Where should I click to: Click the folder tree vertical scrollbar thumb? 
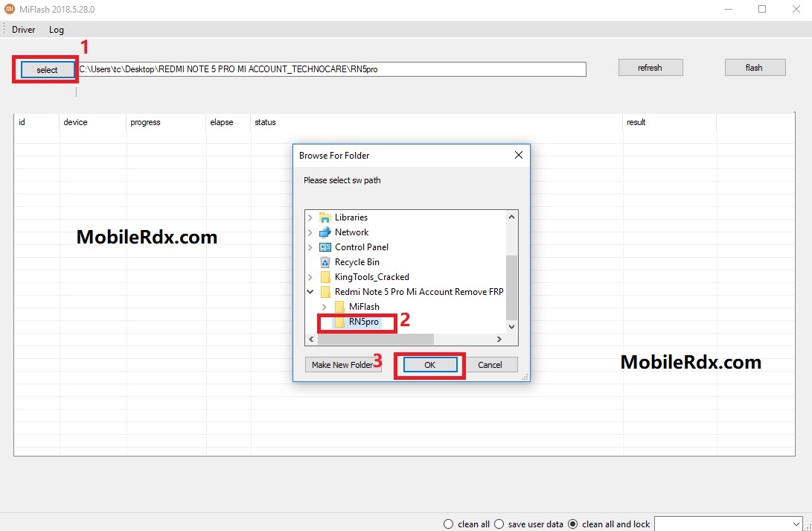point(511,287)
